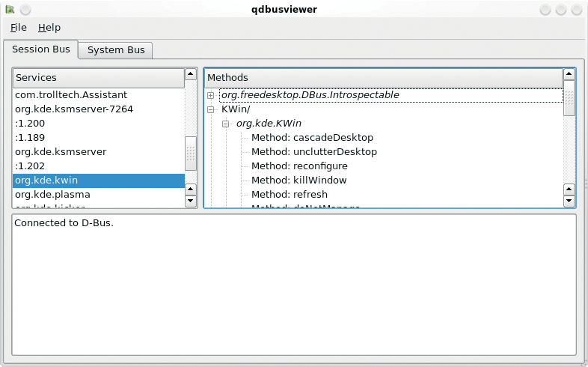Select the :1.189 service entry

pos(99,138)
